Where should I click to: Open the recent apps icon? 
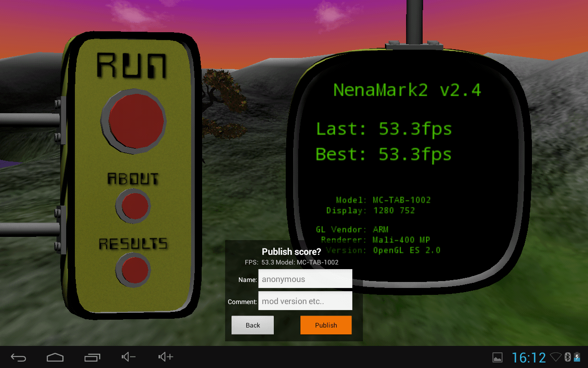[92, 357]
